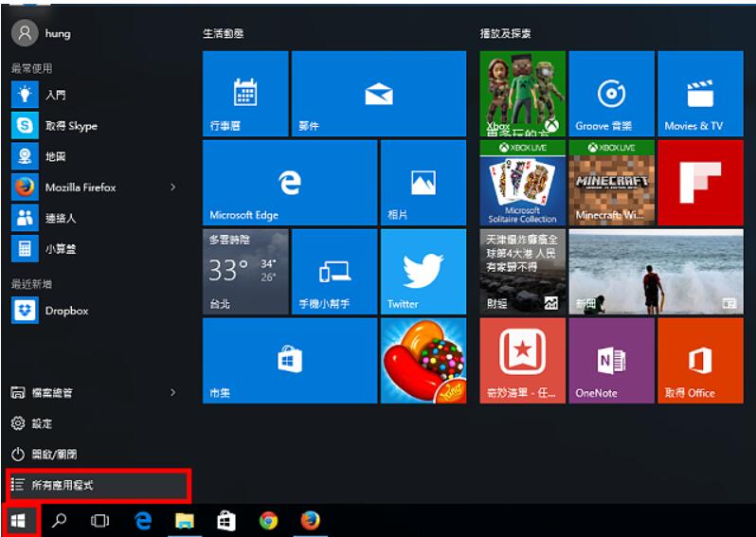Open Task View on the taskbar
756x537 pixels.
click(x=99, y=521)
